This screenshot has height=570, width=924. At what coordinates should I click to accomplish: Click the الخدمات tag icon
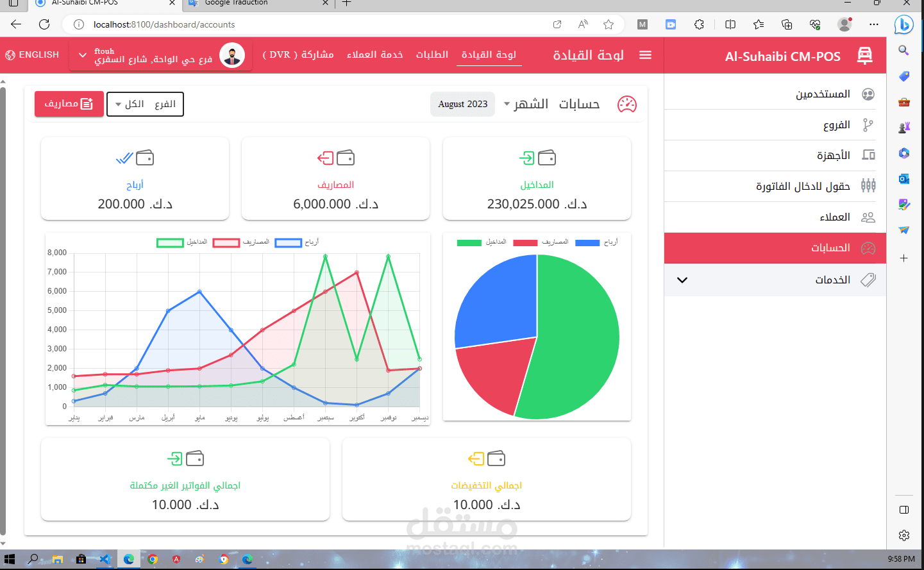point(868,280)
